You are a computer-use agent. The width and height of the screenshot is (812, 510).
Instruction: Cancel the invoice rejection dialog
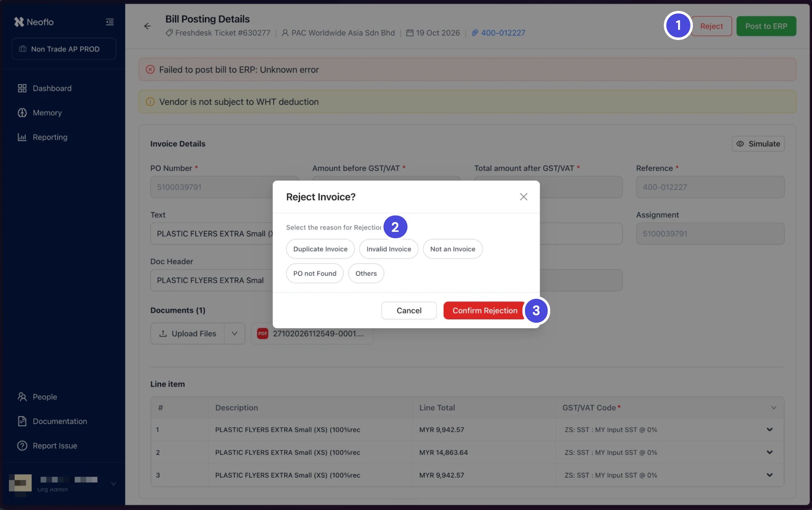point(409,311)
